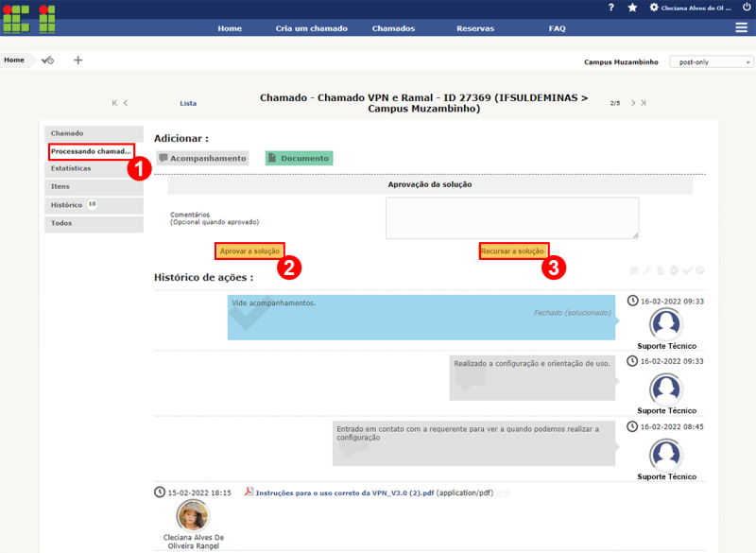Viewport: 756px width, 553px height.
Task: Select the Chamado side tab
Action: click(x=94, y=133)
